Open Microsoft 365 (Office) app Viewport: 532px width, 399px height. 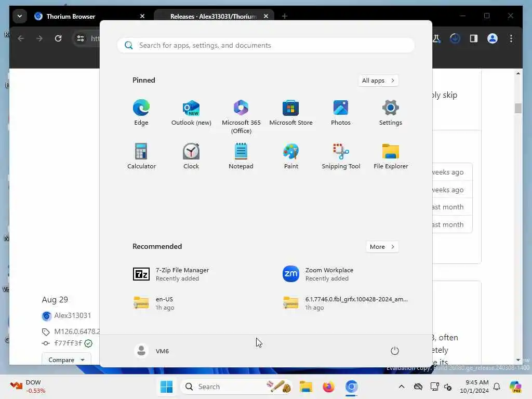[241, 116]
